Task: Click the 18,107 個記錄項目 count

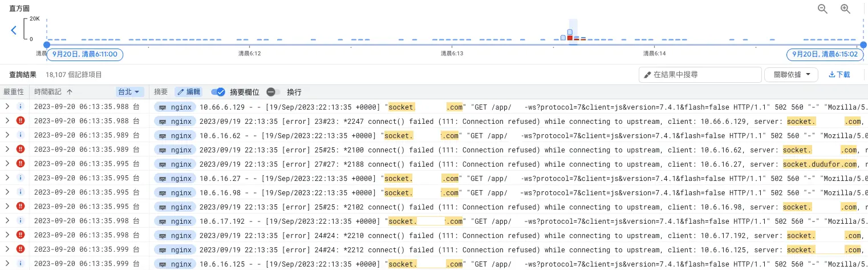Action: coord(74,74)
